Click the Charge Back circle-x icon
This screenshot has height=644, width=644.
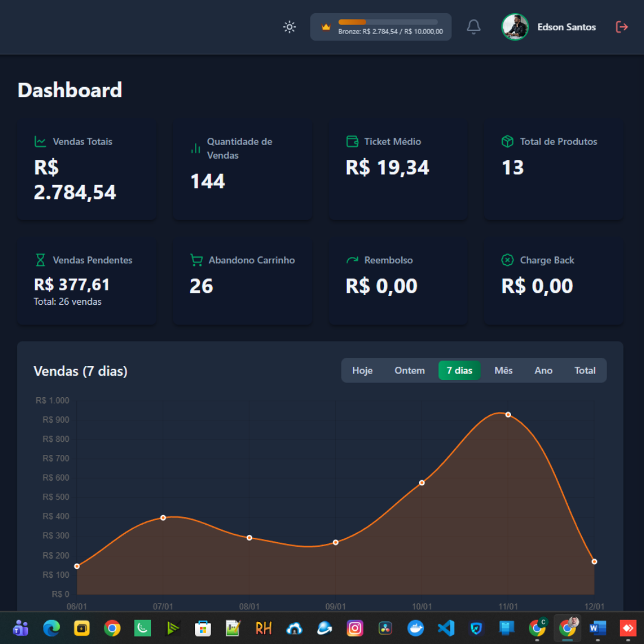click(x=507, y=260)
